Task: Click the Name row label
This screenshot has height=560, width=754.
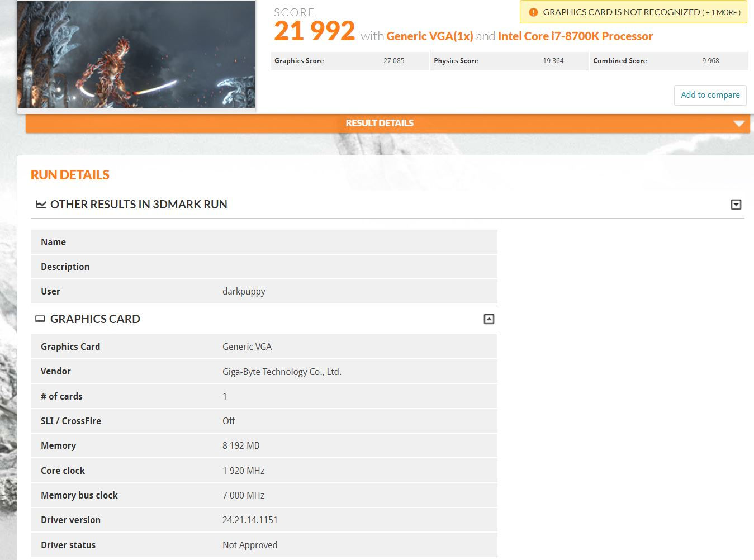Action: click(x=53, y=242)
